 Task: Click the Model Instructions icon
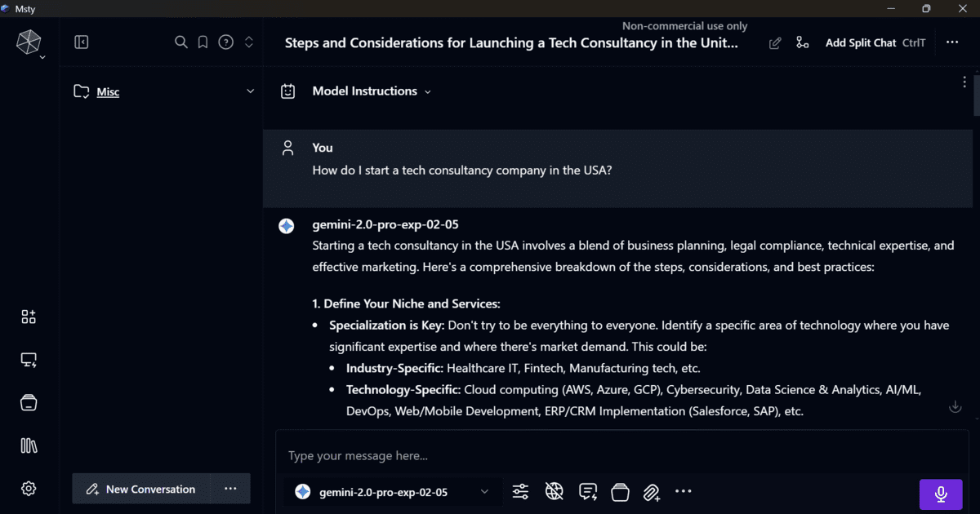pyautogui.click(x=287, y=91)
